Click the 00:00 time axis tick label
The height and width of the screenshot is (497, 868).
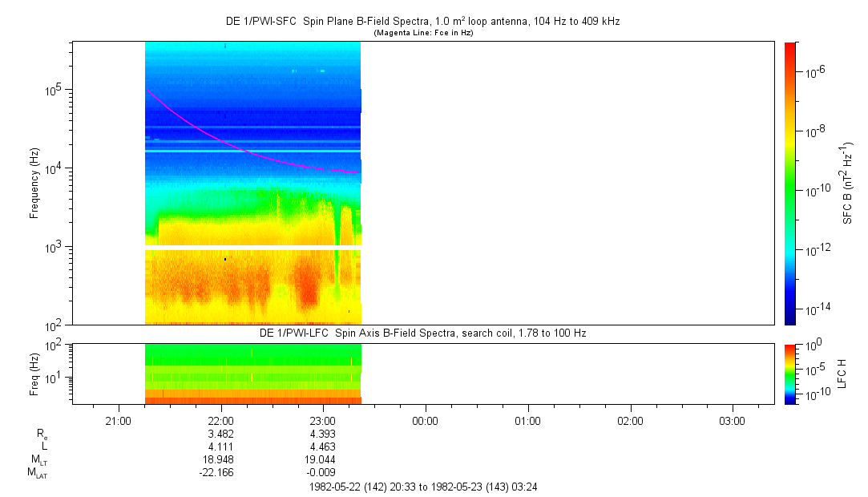[425, 420]
